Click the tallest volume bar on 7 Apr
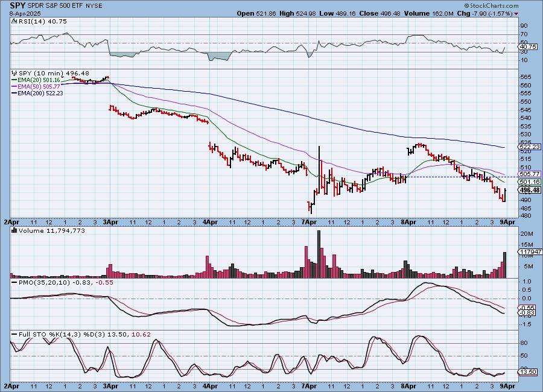This screenshot has width=543, height=392. coord(319,254)
